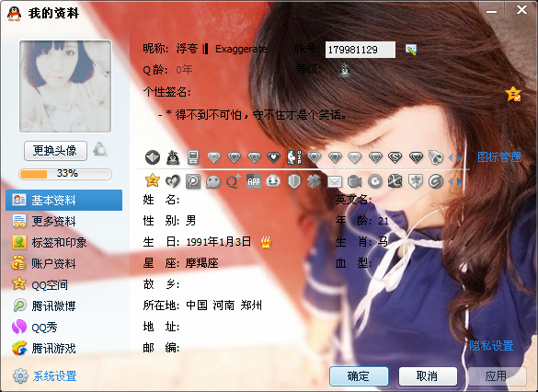Page the bottom icon row left

point(451,181)
